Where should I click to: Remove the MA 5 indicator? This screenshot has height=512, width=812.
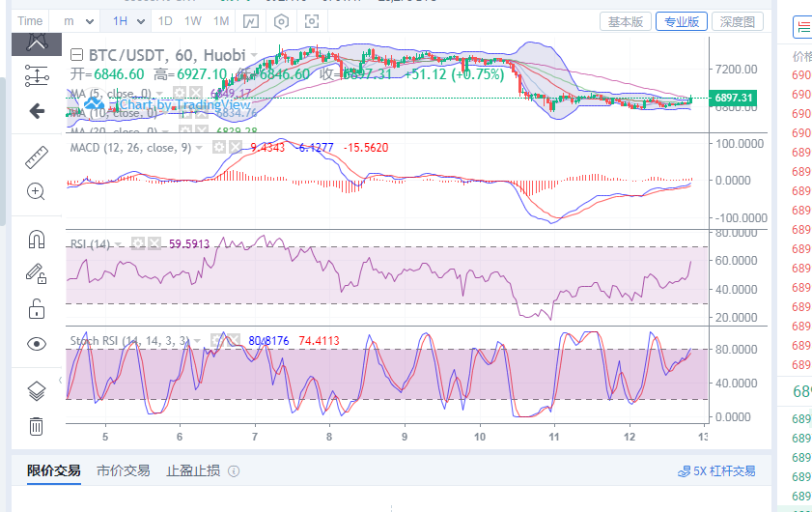195,93
